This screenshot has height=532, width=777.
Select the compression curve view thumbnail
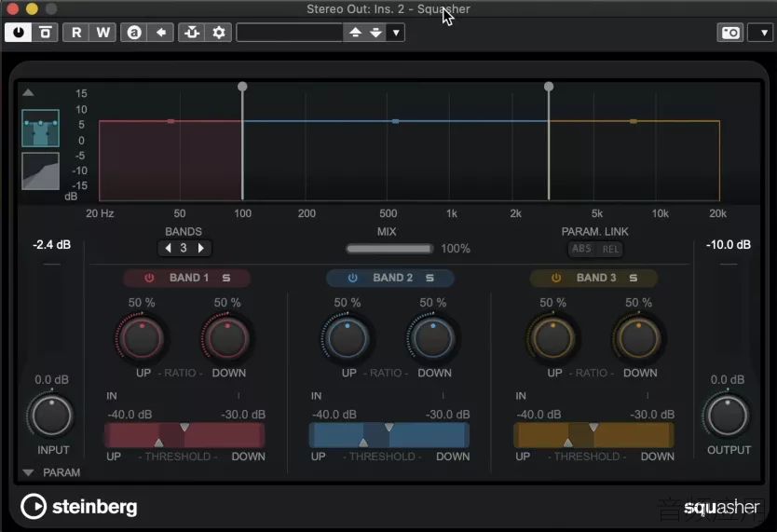click(x=41, y=171)
